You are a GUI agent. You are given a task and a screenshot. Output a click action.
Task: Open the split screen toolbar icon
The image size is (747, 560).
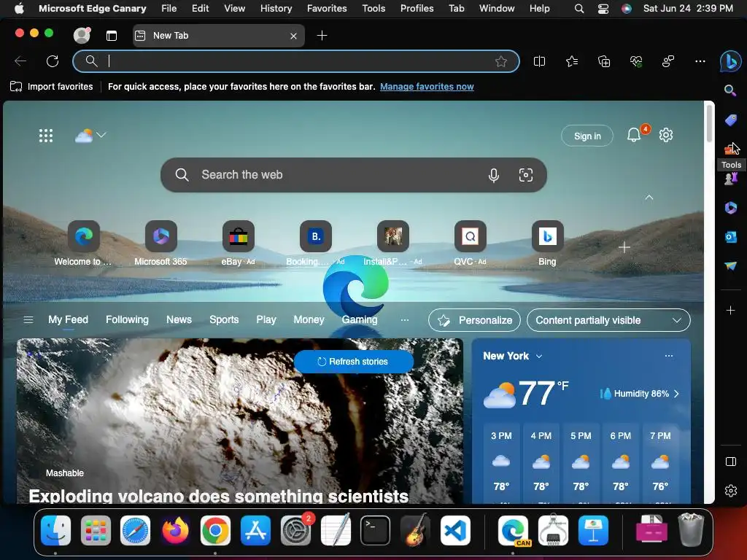(539, 61)
